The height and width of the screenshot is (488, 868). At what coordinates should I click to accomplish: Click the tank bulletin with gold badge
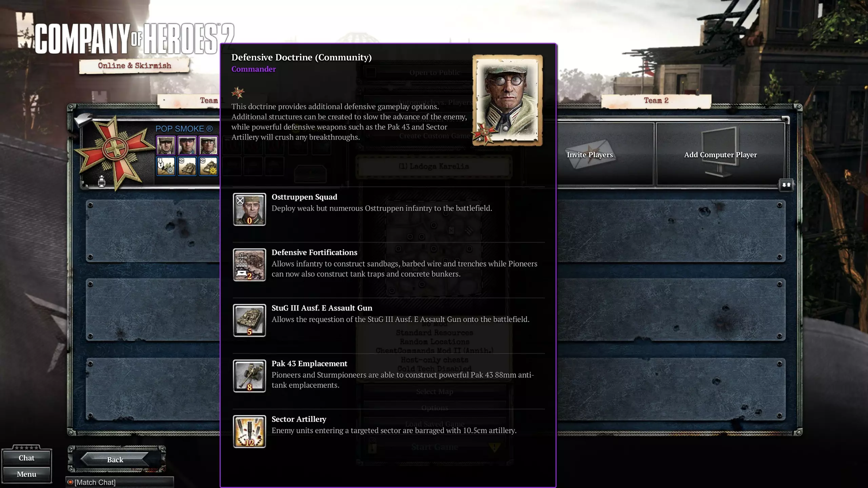pyautogui.click(x=208, y=166)
